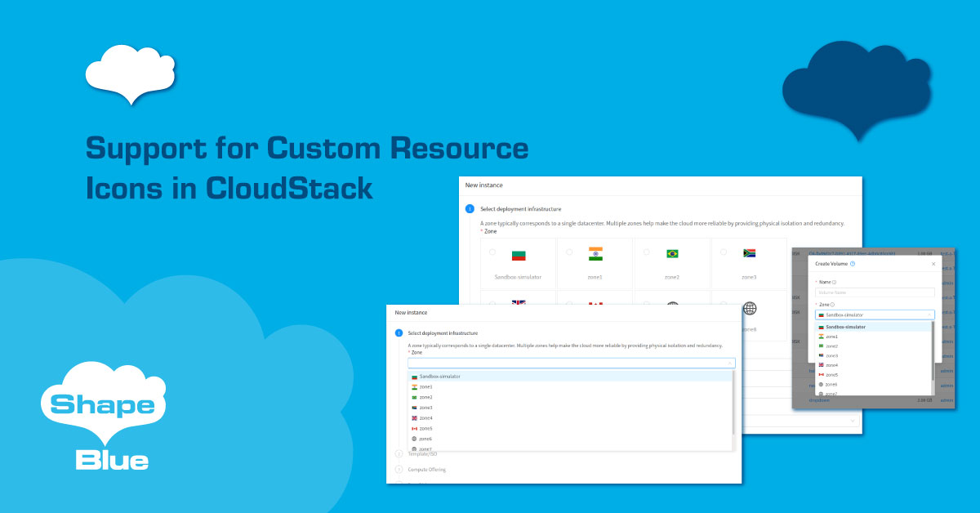Click 'Select deployment infrastructure' heading in the front window

pos(443,333)
